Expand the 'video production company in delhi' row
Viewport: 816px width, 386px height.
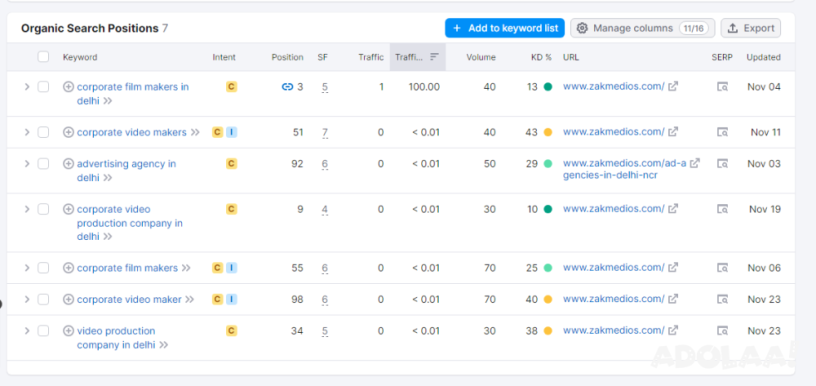tap(27, 330)
